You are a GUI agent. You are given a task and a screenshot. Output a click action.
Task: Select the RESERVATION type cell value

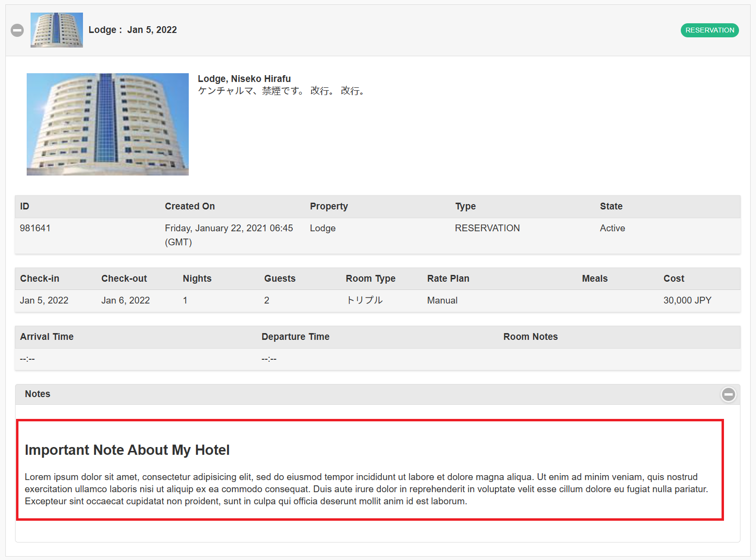pyautogui.click(x=487, y=228)
